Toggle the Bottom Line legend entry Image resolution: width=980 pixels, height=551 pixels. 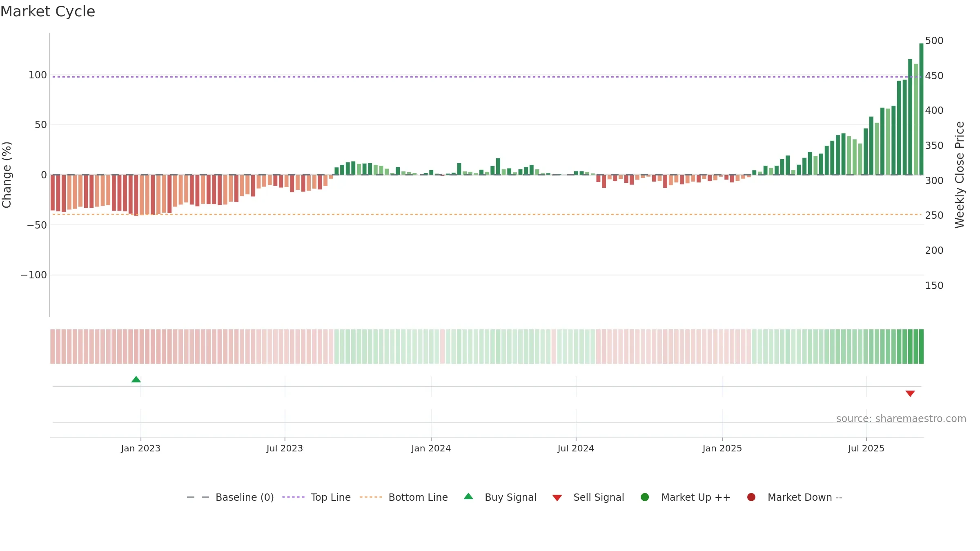pos(404,497)
